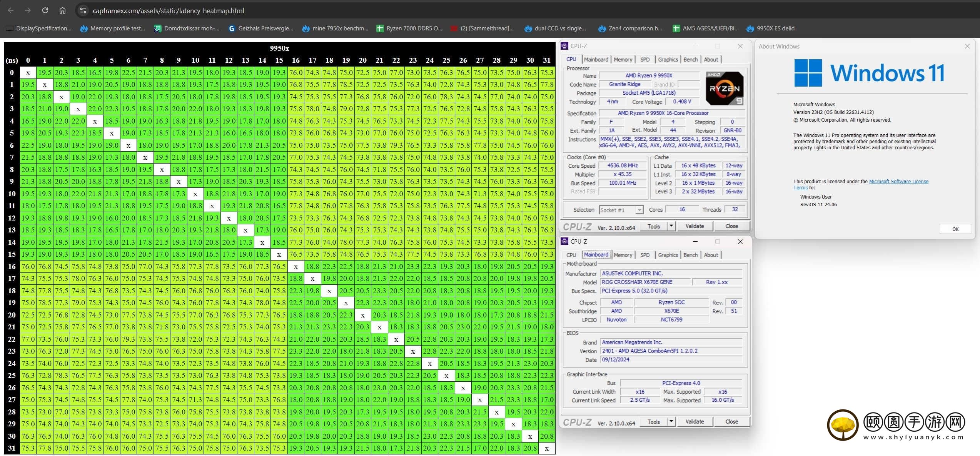This screenshot has height=456, width=980.
Task: Click BIOS Version 2401 AGESA field
Action: point(671,351)
